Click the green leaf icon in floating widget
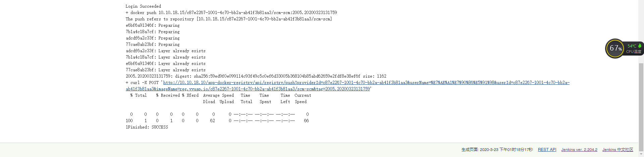Image resolution: width=644 pixels, height=157 pixels. click(640, 46)
